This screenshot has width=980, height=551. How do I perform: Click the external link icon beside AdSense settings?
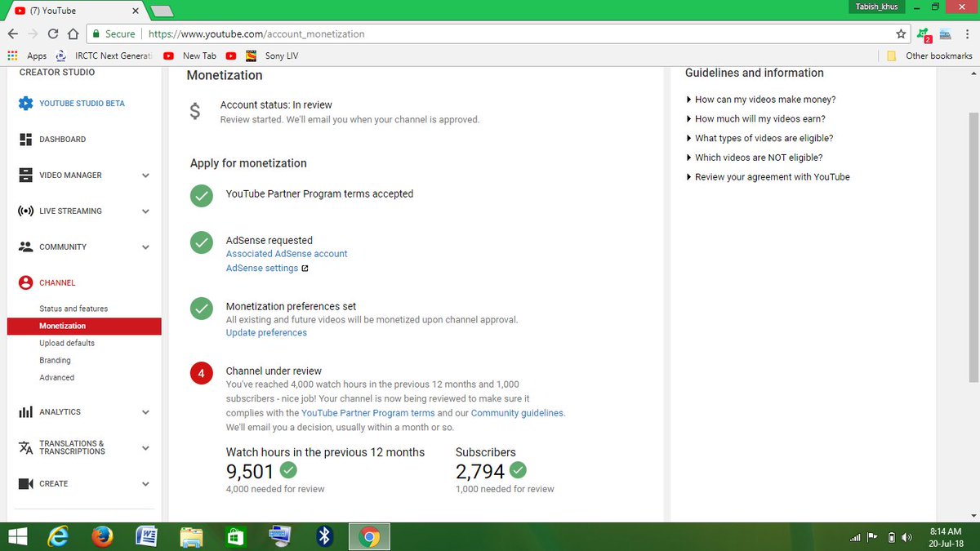(x=305, y=269)
